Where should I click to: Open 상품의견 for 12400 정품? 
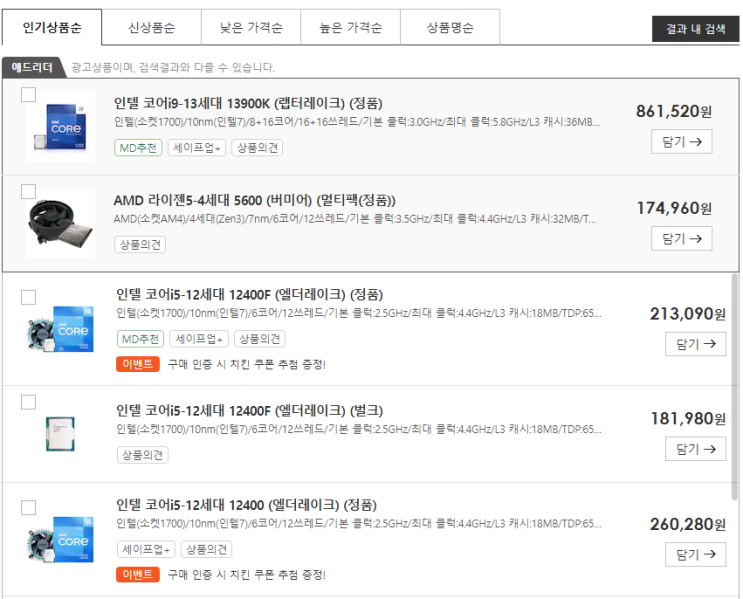[206, 549]
